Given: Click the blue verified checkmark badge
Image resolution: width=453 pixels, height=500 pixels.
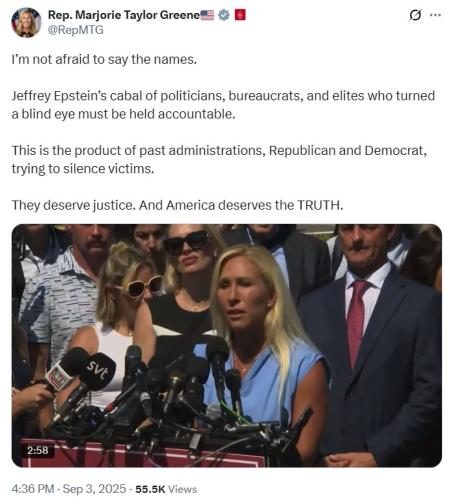Looking at the screenshot, I should point(224,15).
